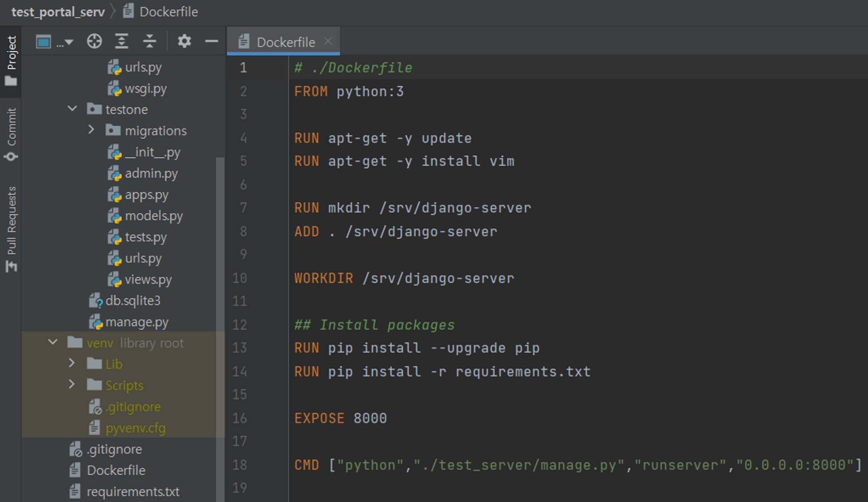Hide the project panel with minus icon
Image resolution: width=868 pixels, height=502 pixels.
pos(211,42)
